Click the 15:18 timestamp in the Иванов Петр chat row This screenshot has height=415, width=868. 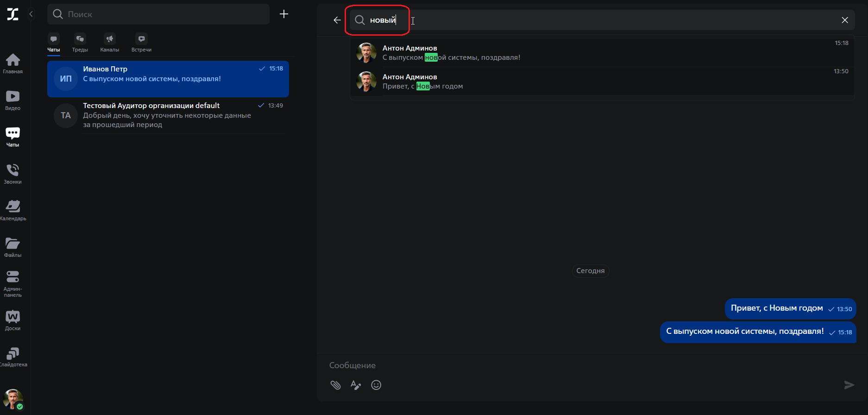pyautogui.click(x=276, y=69)
